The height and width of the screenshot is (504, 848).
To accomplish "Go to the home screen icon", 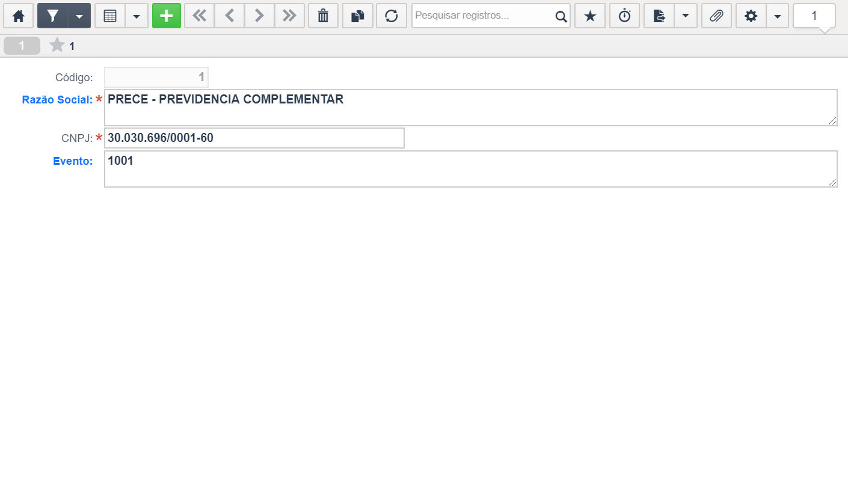I will pos(19,16).
